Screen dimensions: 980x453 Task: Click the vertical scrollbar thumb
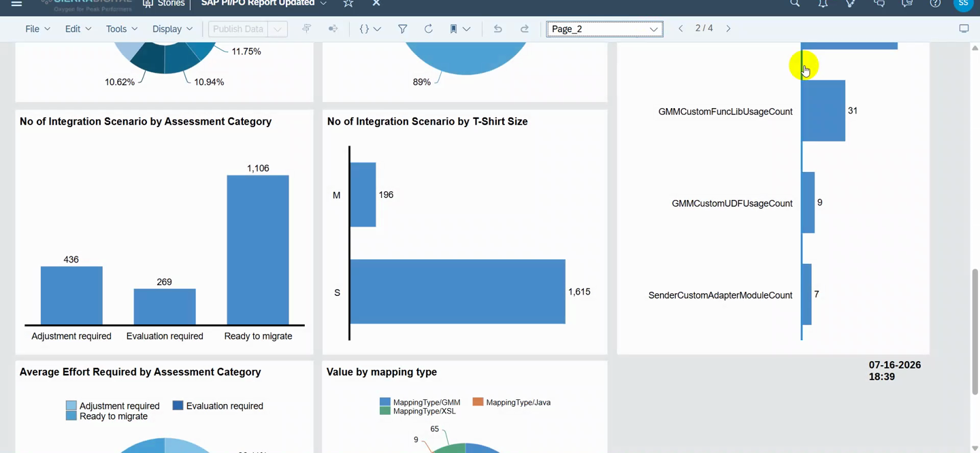(975, 332)
